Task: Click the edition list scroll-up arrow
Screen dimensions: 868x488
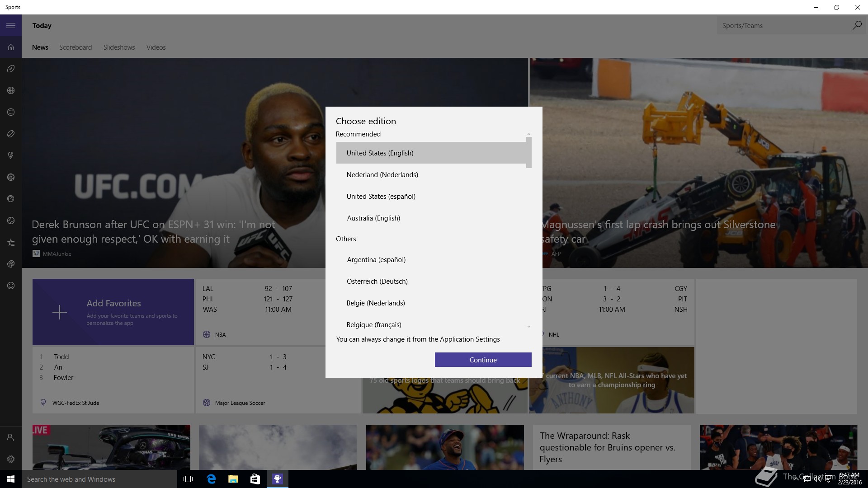Action: coord(529,134)
